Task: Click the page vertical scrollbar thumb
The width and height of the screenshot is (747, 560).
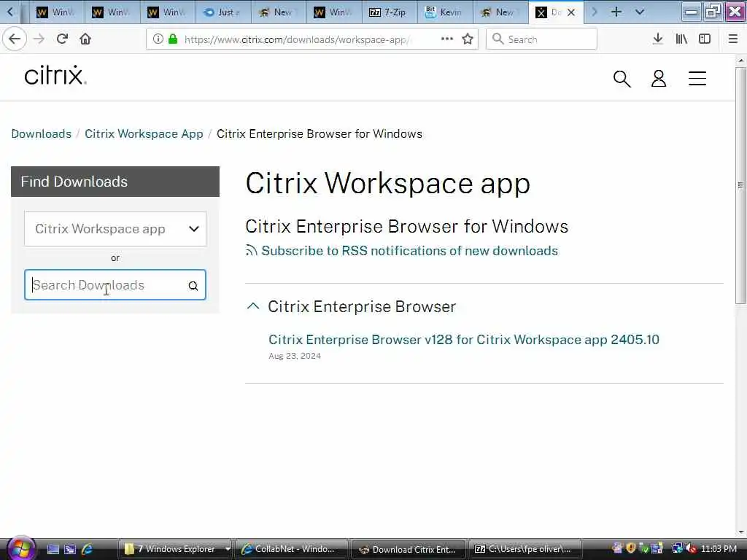Action: tap(740, 186)
